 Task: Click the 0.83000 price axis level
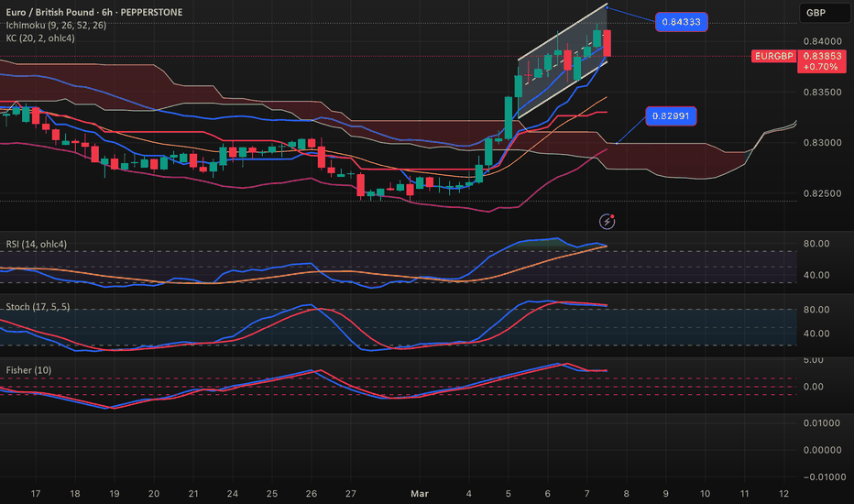822,143
